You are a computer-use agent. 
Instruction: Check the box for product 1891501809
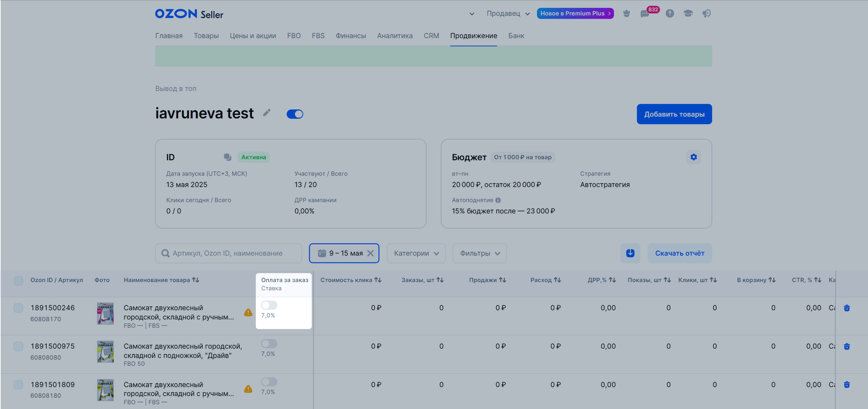(x=19, y=384)
